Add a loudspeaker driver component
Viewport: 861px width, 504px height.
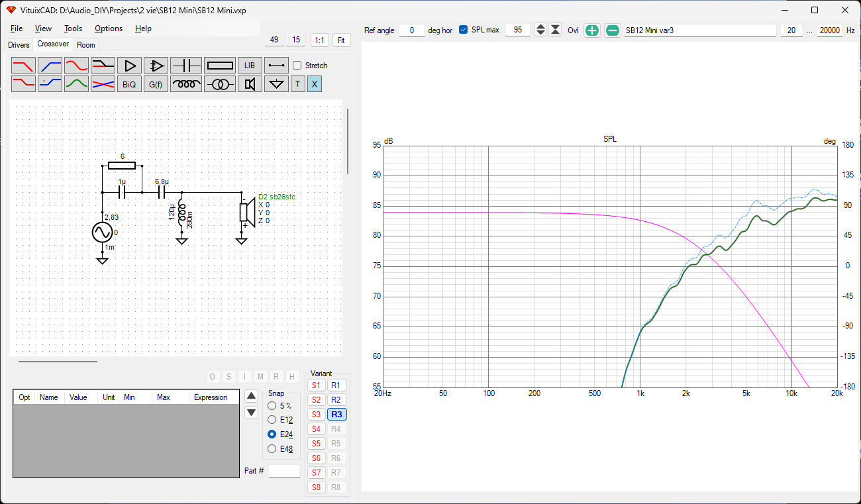click(250, 84)
